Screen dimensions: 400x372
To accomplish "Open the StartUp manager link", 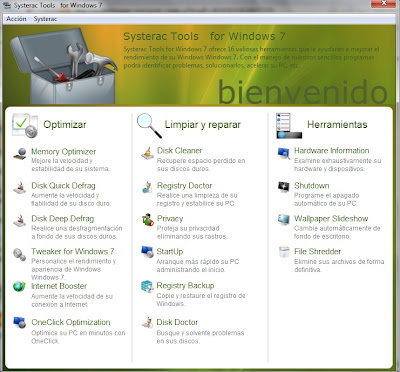I will [x=170, y=252].
